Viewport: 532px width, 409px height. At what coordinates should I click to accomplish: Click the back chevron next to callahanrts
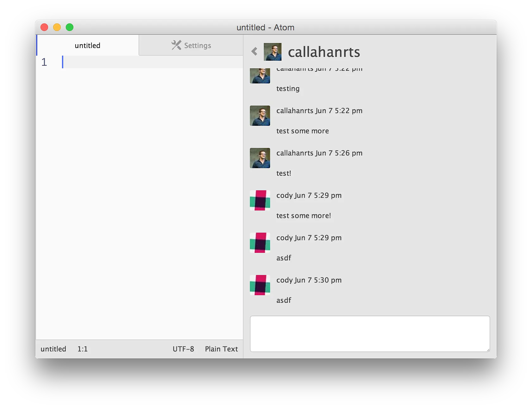click(x=254, y=51)
